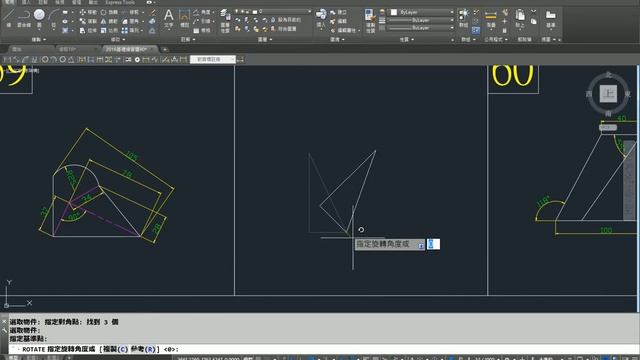
Task: Click the Copy tool in Modify panel
Action: (88, 21)
